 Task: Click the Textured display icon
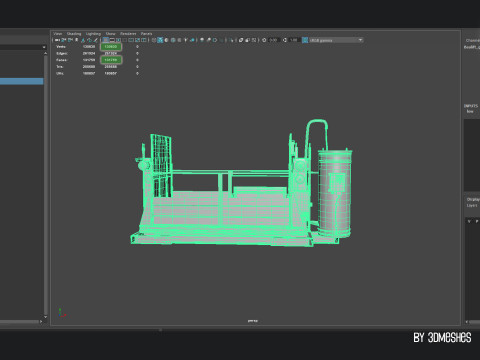(179, 40)
